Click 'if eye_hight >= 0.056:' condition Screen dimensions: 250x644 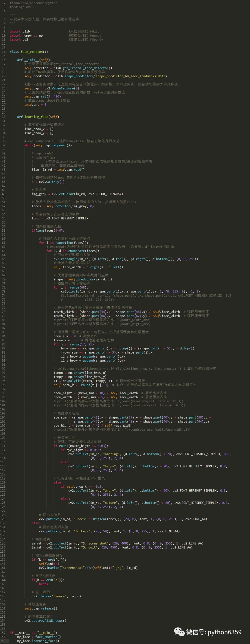81,450
